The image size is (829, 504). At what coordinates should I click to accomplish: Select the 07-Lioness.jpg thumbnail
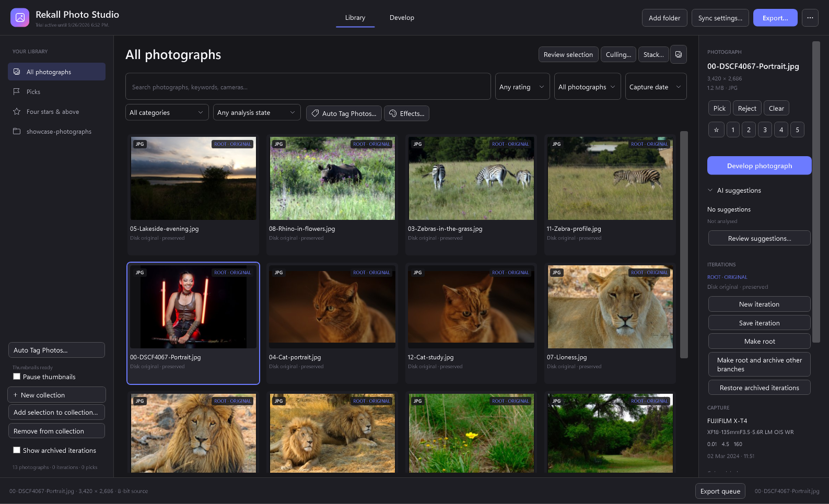tap(610, 307)
